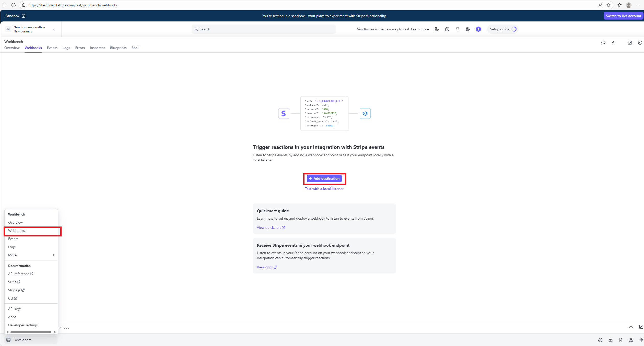Expand the shell panel with up chevron
The width and height of the screenshot is (644, 346).
point(631,327)
